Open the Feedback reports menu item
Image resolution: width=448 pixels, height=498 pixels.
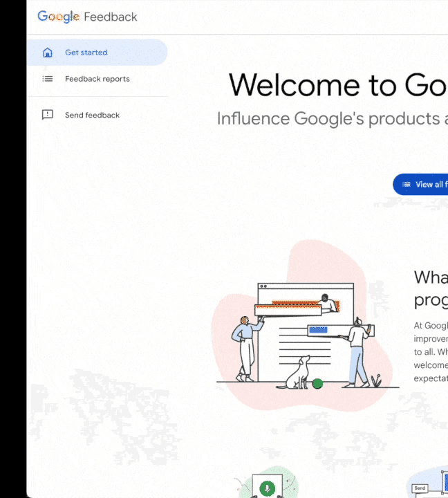pyautogui.click(x=97, y=79)
